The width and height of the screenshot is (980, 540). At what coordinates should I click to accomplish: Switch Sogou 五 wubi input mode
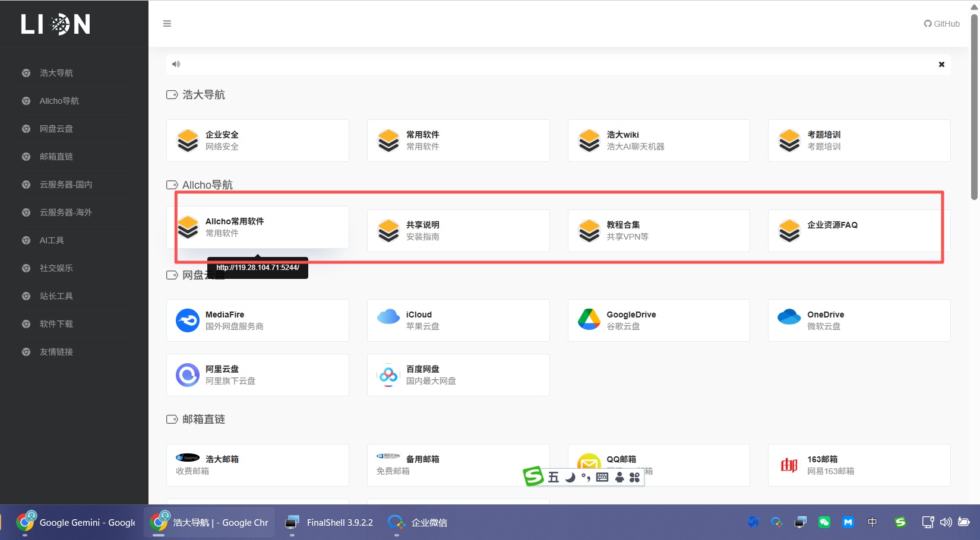coord(554,477)
